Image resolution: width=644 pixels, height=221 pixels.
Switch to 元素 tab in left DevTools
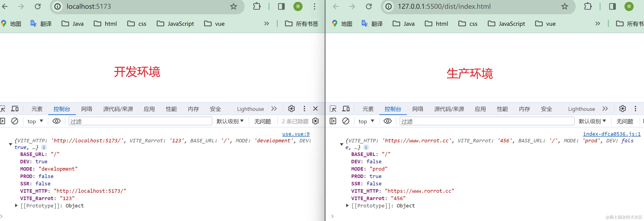(x=37, y=109)
